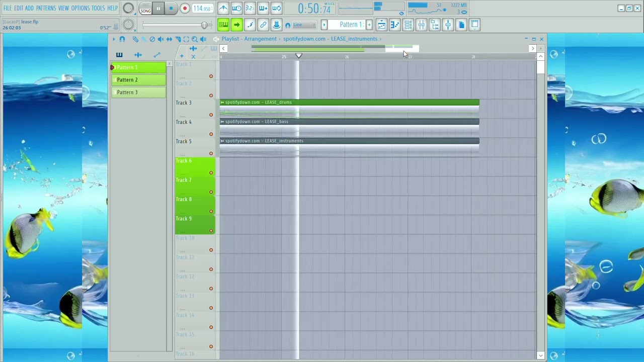Toggle the recording countdown
The image size is (644, 362).
coord(250,8)
